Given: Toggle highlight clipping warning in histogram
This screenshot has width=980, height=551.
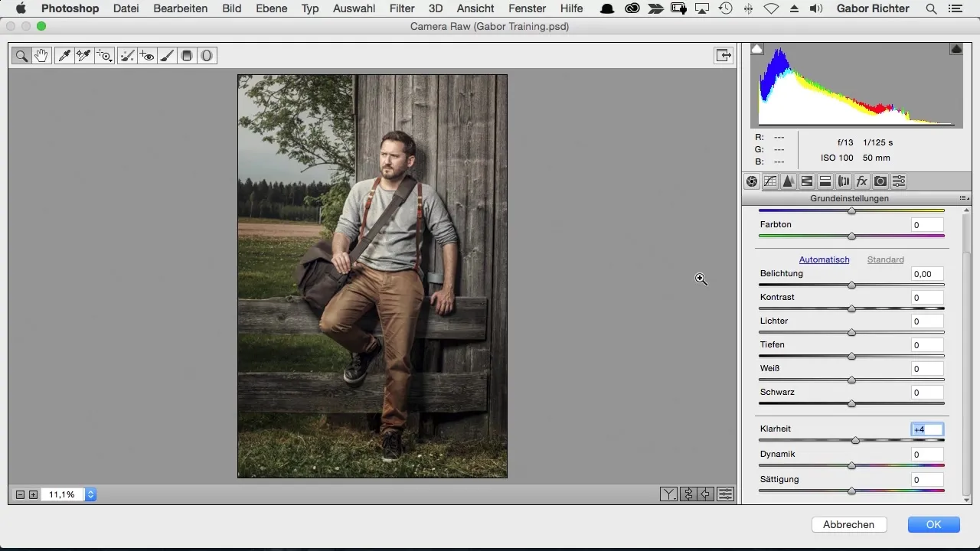Looking at the screenshot, I should [x=956, y=48].
